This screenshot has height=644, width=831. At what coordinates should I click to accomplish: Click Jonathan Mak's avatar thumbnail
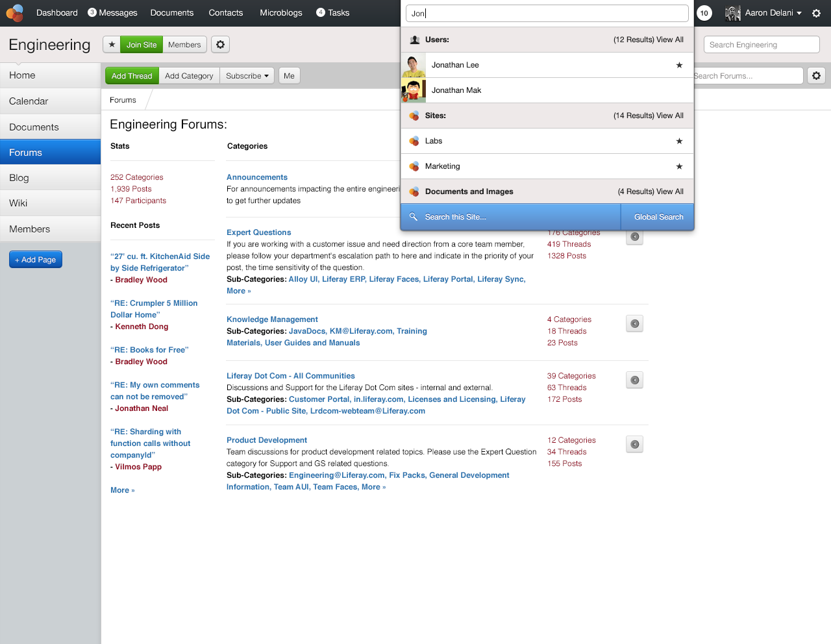414,90
